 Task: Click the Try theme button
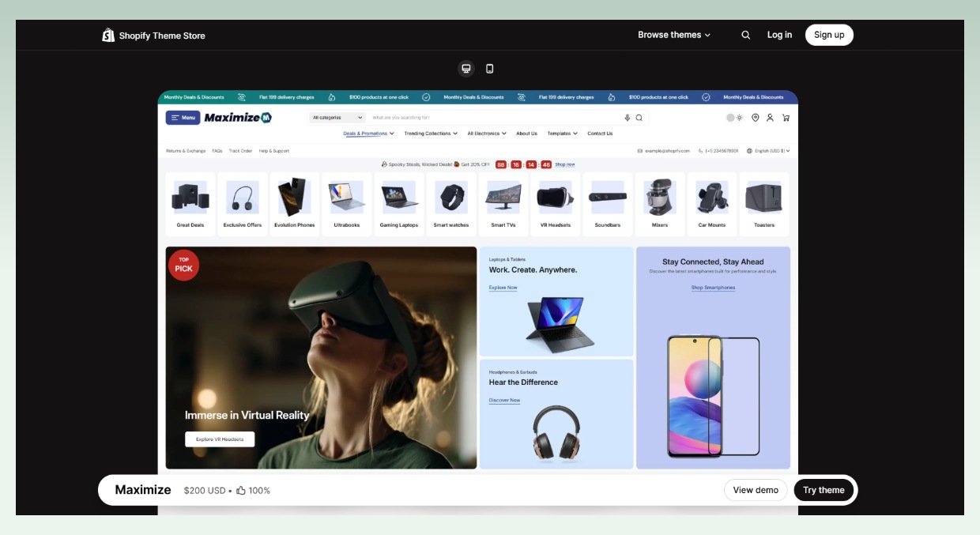[824, 490]
